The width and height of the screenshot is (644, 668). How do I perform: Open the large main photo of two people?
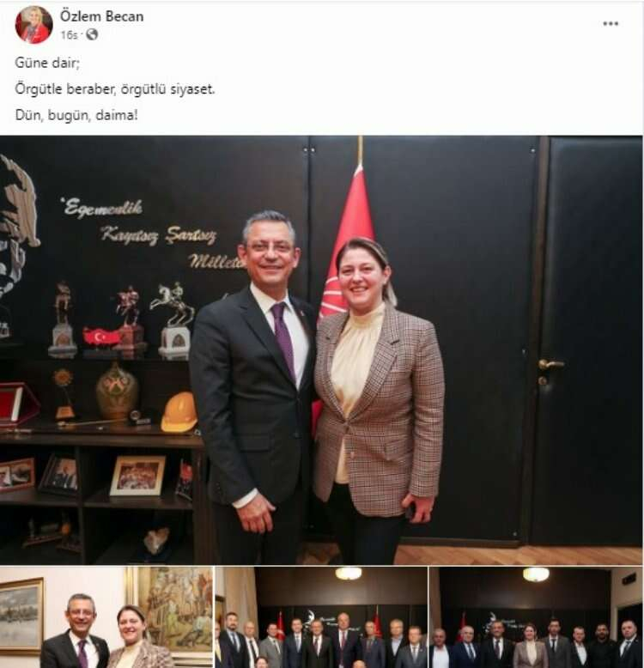[x=321, y=350]
